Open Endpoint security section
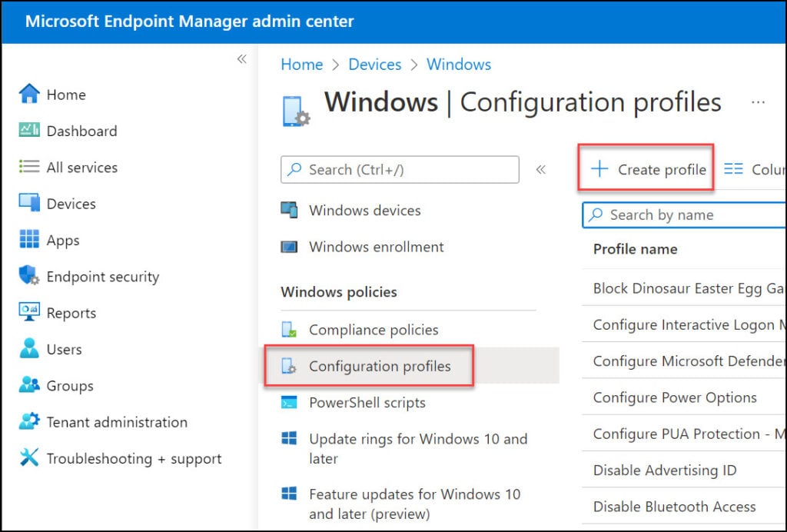The image size is (787, 532). [103, 277]
